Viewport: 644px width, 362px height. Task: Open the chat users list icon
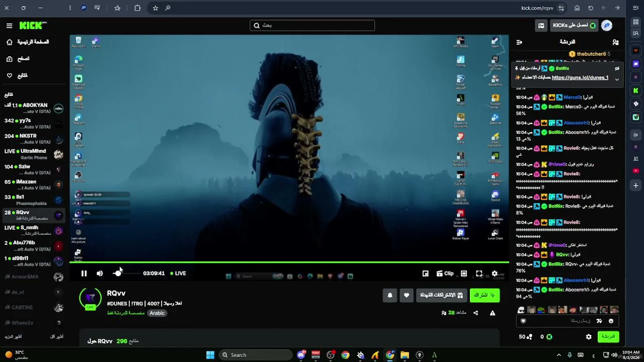point(615,42)
